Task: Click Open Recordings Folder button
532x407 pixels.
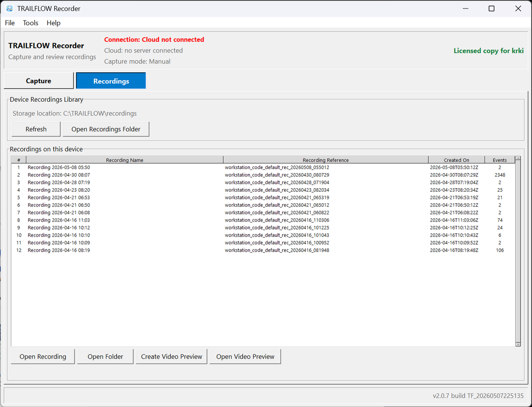Action: point(106,129)
